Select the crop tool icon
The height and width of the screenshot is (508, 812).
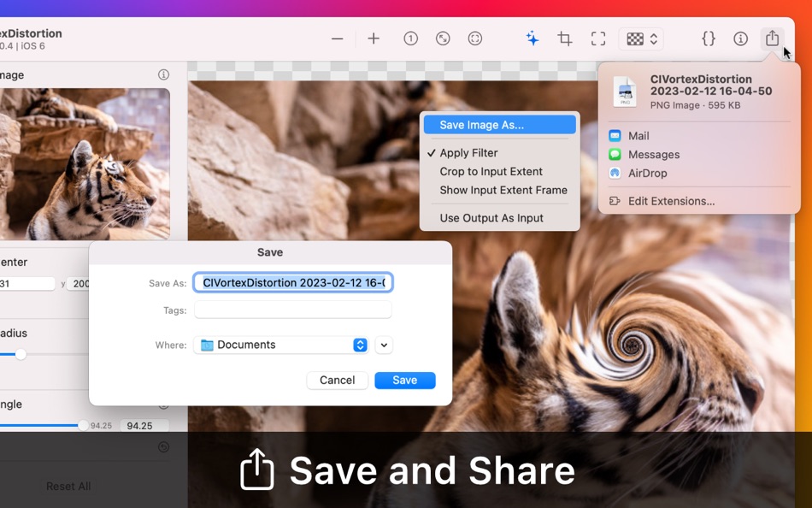click(x=565, y=38)
